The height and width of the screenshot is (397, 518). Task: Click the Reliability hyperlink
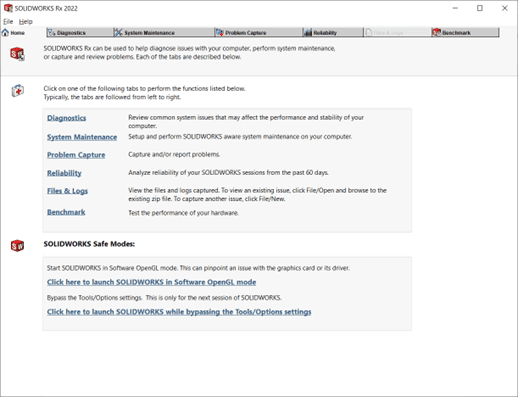(64, 173)
